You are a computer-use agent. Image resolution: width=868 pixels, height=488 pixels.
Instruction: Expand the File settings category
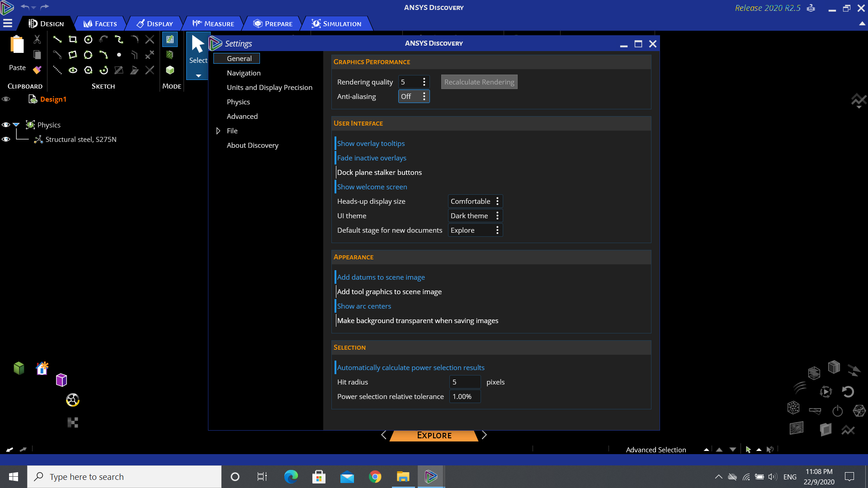coord(218,131)
